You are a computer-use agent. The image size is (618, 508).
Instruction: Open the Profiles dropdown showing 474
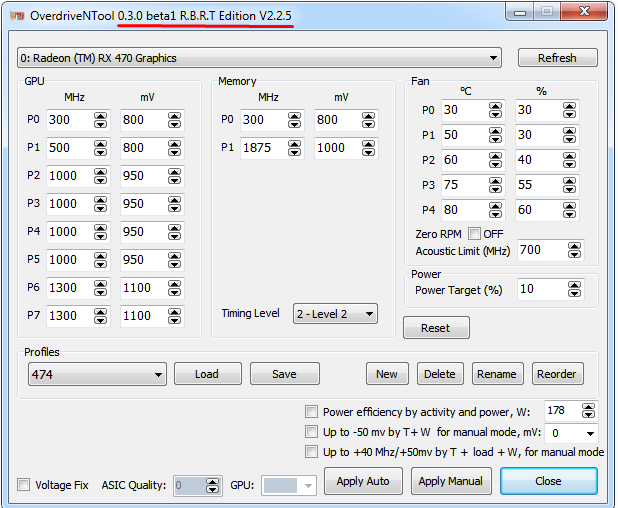coord(97,374)
